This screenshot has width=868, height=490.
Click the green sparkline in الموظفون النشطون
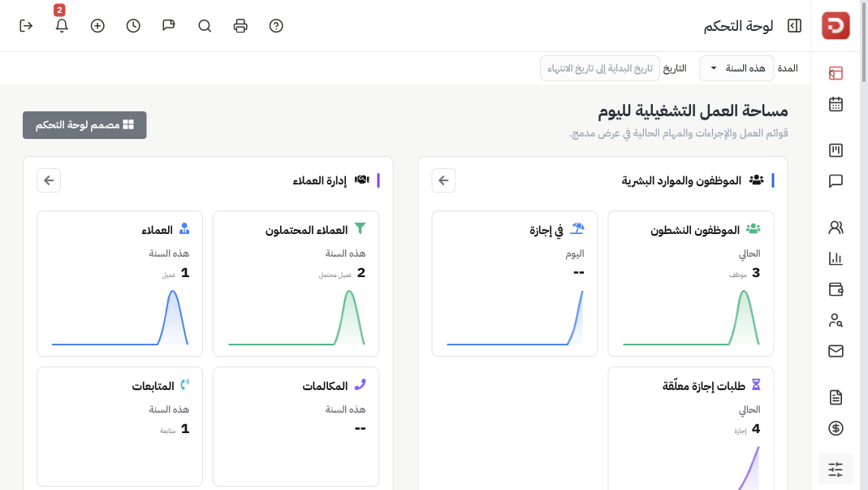point(691,318)
